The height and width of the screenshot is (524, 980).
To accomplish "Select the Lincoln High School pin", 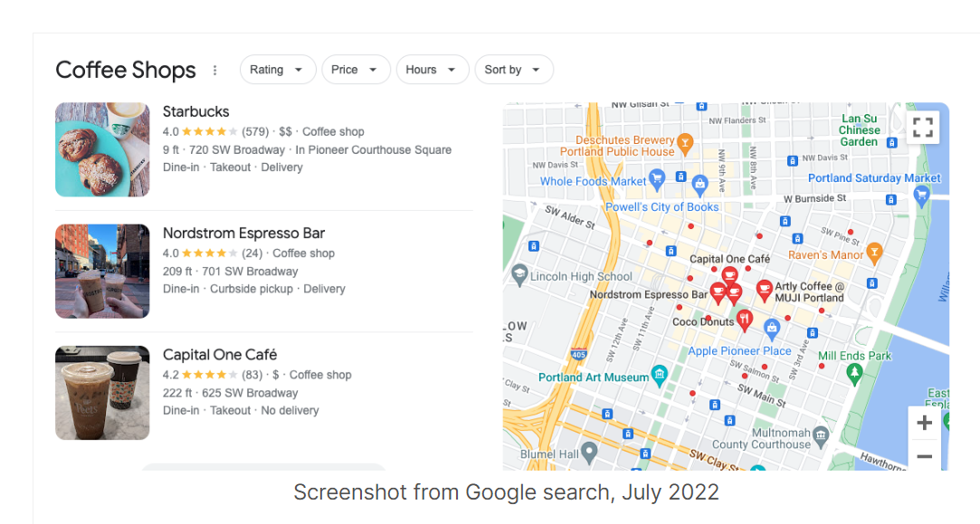I will 519,275.
